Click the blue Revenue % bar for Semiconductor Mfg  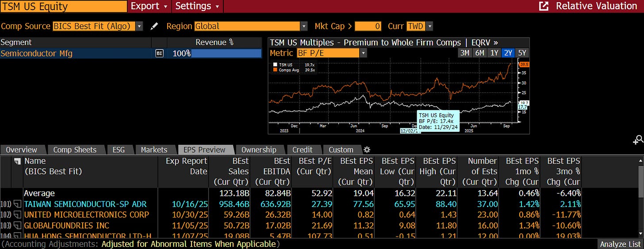click(226, 54)
